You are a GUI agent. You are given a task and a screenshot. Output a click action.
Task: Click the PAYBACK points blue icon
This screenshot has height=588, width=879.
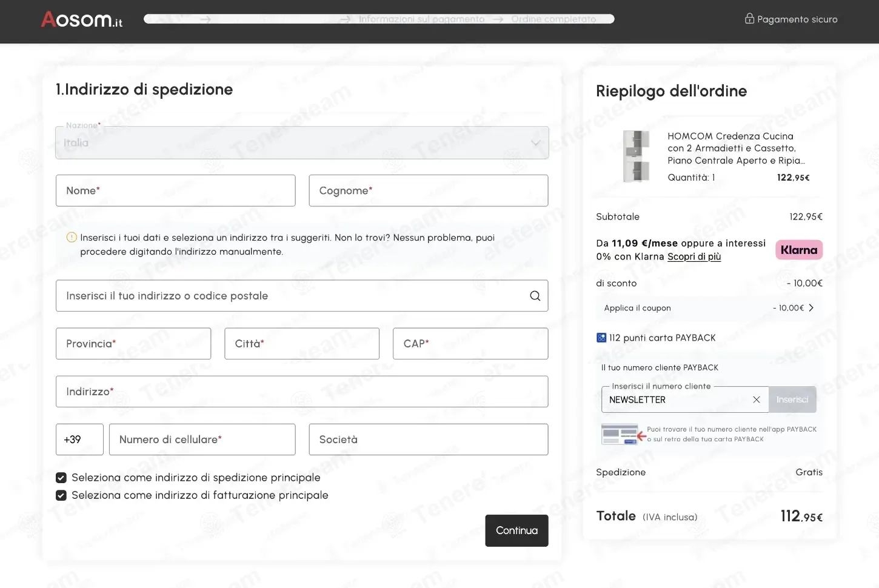point(601,338)
